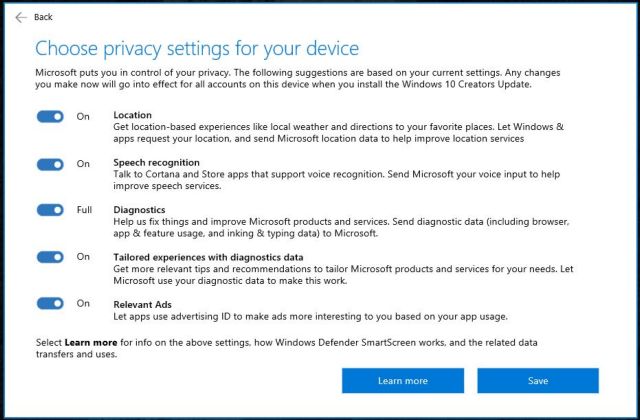Turn off the Relevant Ads toggle
The image size is (640, 420).
(50, 303)
